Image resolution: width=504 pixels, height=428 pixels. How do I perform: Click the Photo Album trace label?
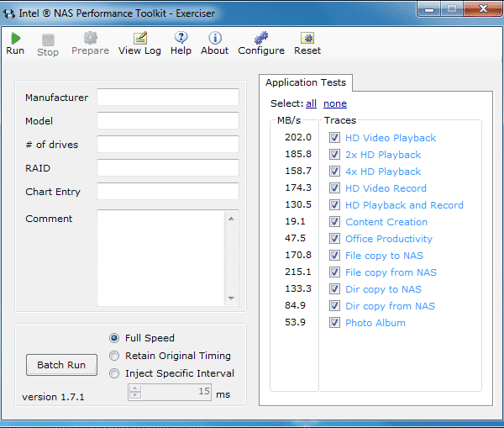pos(375,323)
